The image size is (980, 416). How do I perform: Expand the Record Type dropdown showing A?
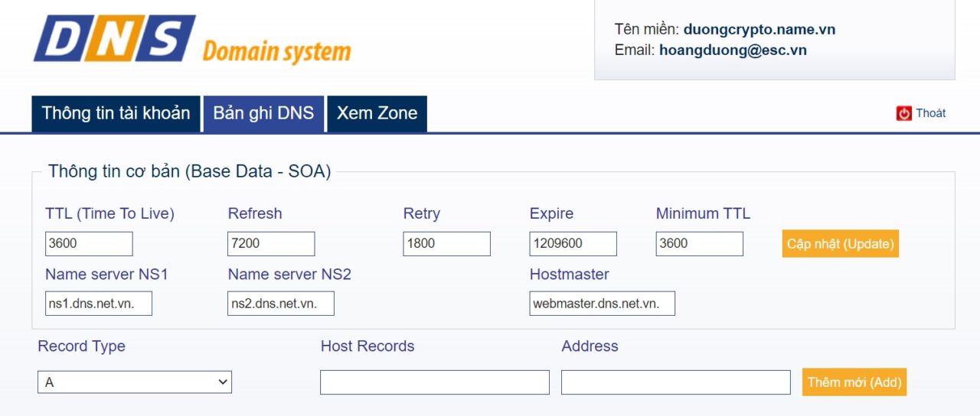pyautogui.click(x=135, y=382)
